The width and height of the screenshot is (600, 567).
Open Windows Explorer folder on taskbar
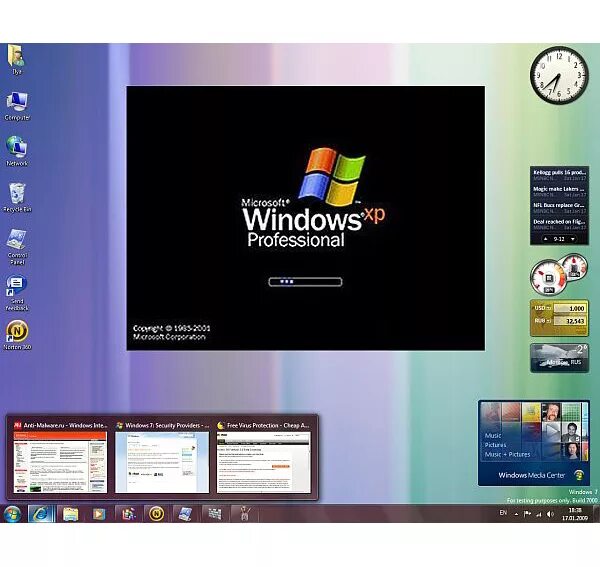pyautogui.click(x=70, y=514)
